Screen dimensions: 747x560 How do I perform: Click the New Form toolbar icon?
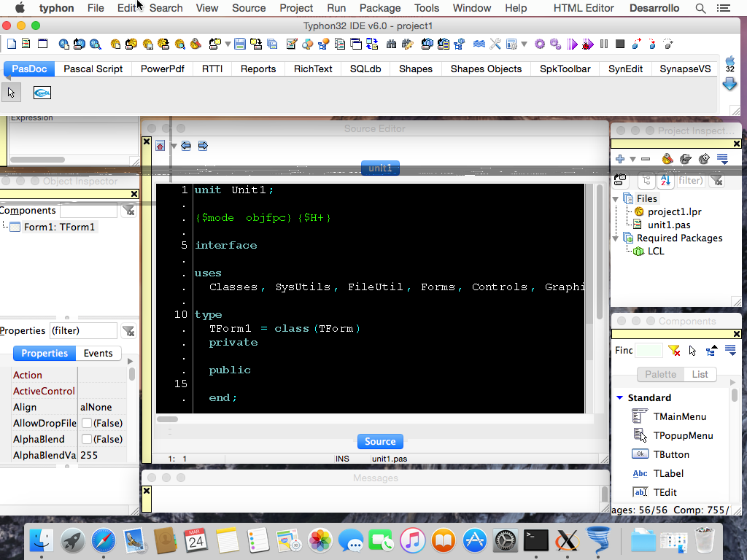pos(43,44)
